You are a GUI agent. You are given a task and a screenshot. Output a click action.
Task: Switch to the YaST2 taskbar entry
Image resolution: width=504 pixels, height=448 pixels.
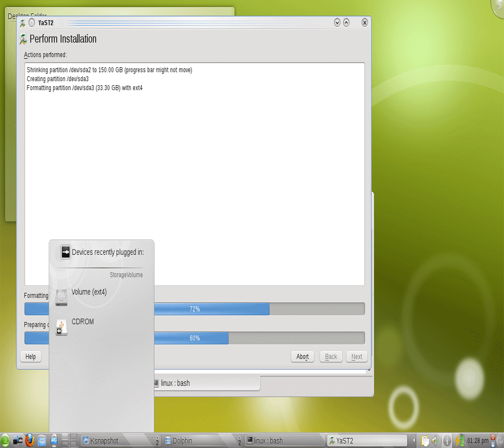(x=367, y=441)
